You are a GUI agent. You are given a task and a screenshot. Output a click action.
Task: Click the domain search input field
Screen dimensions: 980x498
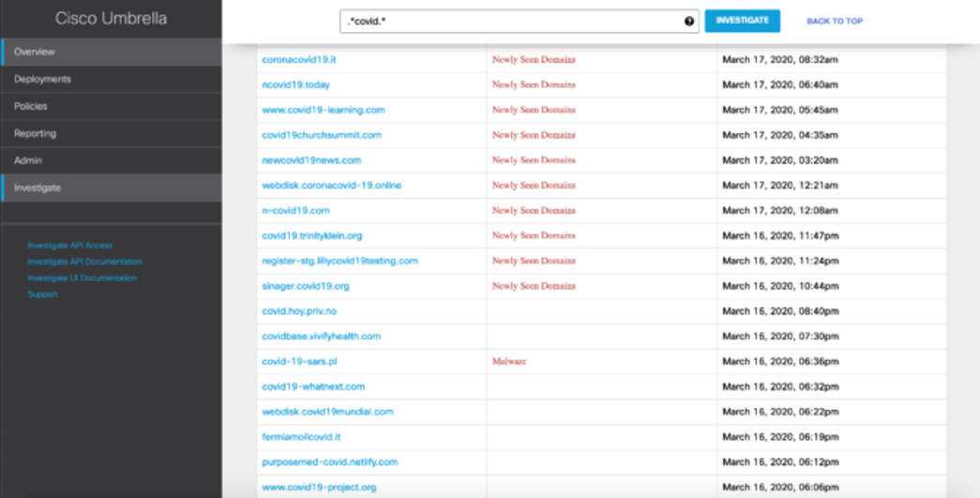pos(511,22)
